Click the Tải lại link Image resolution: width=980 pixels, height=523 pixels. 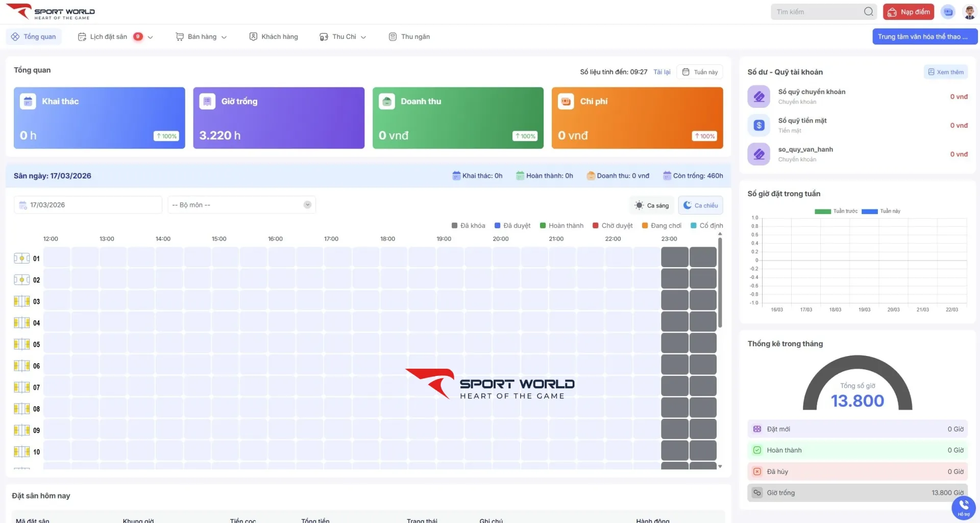click(x=661, y=72)
